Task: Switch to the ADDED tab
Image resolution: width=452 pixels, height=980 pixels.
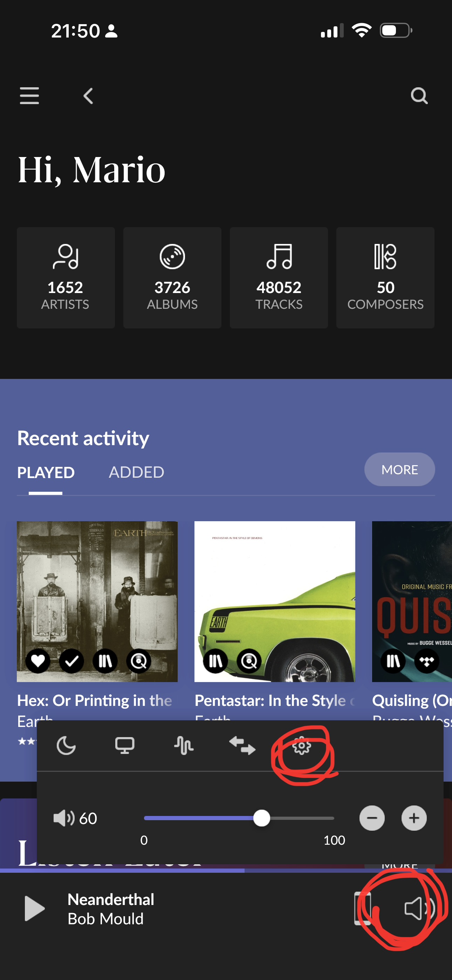Action: [x=136, y=472]
